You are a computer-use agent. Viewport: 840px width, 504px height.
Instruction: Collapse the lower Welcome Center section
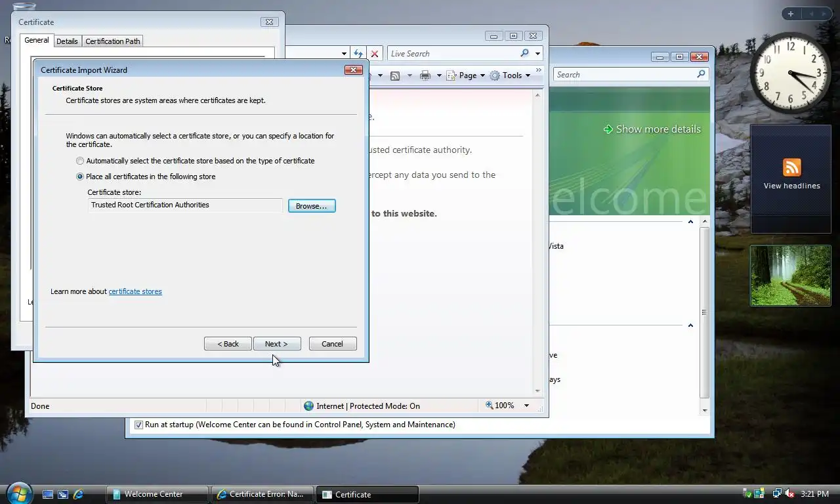(690, 325)
